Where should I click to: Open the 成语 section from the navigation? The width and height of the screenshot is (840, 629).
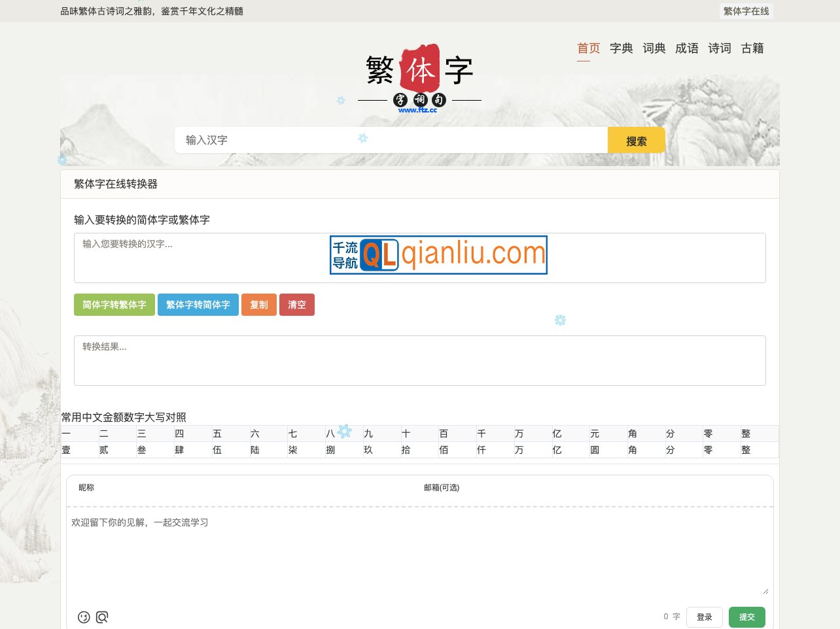(x=687, y=48)
